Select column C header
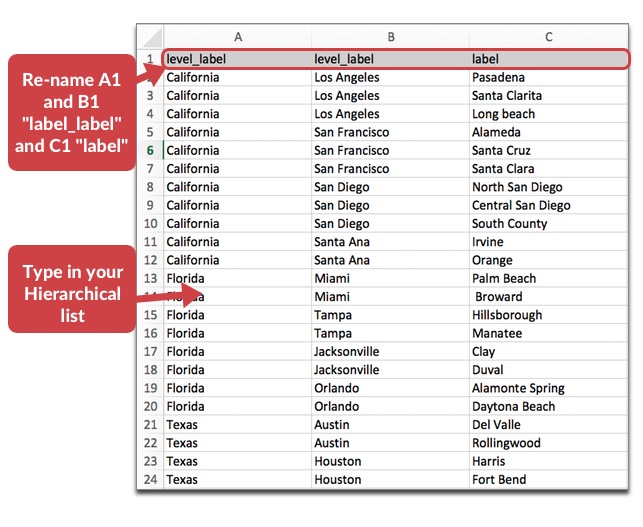This screenshot has height=527, width=643. (549, 37)
